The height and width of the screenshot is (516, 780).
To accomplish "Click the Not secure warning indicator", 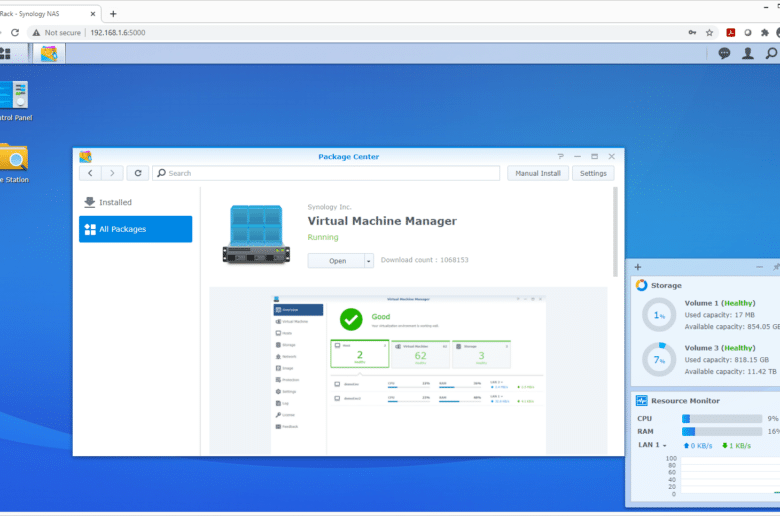I will click(56, 32).
